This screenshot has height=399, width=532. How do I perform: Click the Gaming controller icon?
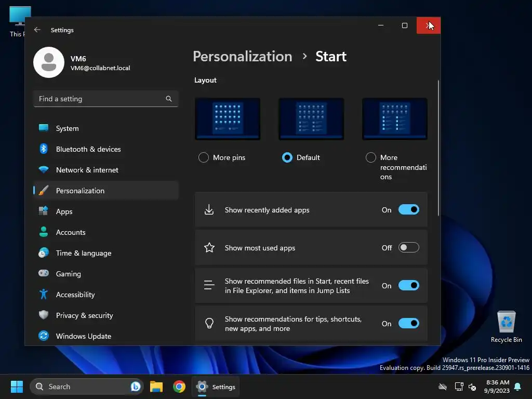[44, 273]
